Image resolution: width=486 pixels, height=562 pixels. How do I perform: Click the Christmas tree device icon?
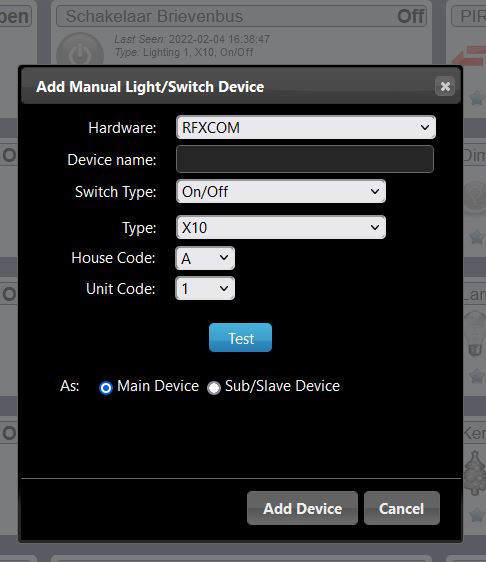[x=475, y=472]
